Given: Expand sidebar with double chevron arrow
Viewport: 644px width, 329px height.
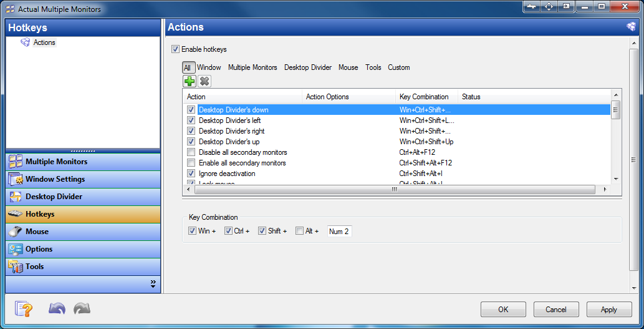Looking at the screenshot, I should pos(153,284).
